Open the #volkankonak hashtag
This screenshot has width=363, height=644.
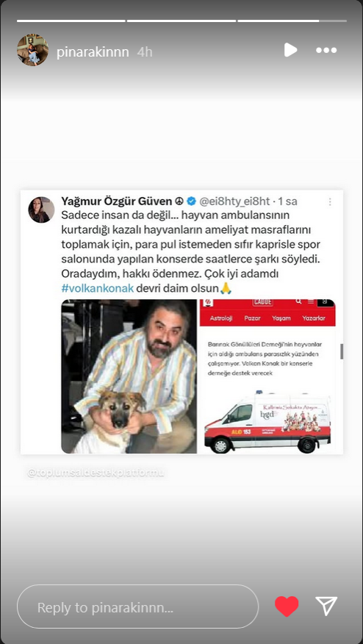click(98, 288)
